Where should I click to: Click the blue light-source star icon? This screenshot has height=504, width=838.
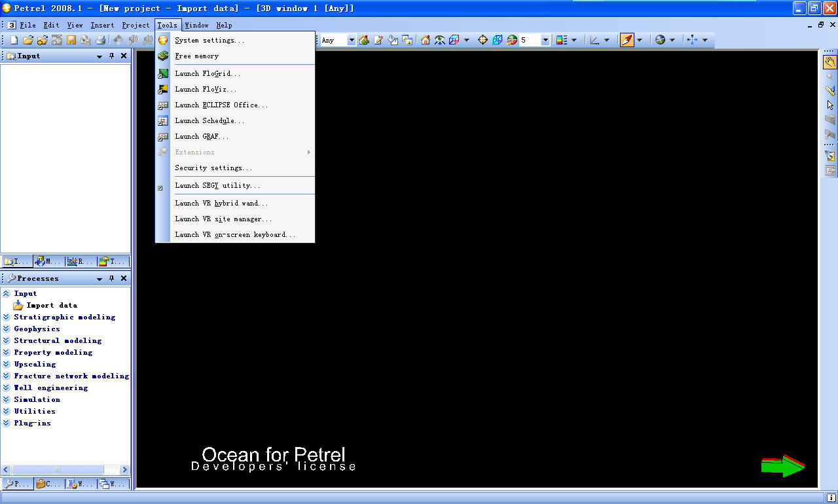(x=693, y=40)
